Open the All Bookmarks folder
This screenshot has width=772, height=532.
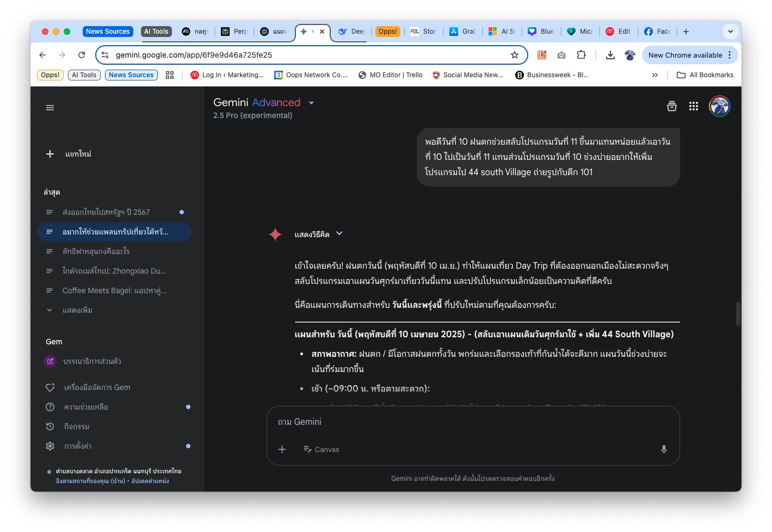click(x=705, y=75)
